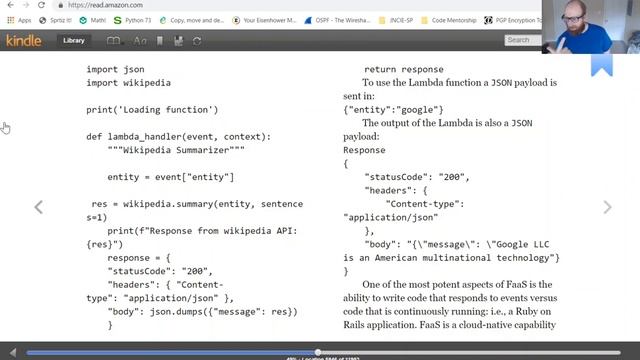Open the Python 71 bookmark

tap(132, 20)
